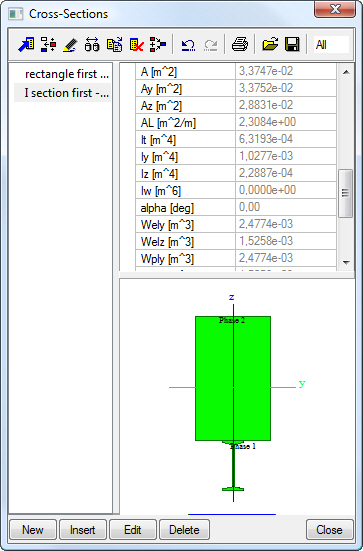Click the New item toolbar icon
The image size is (363, 551).
(26, 45)
